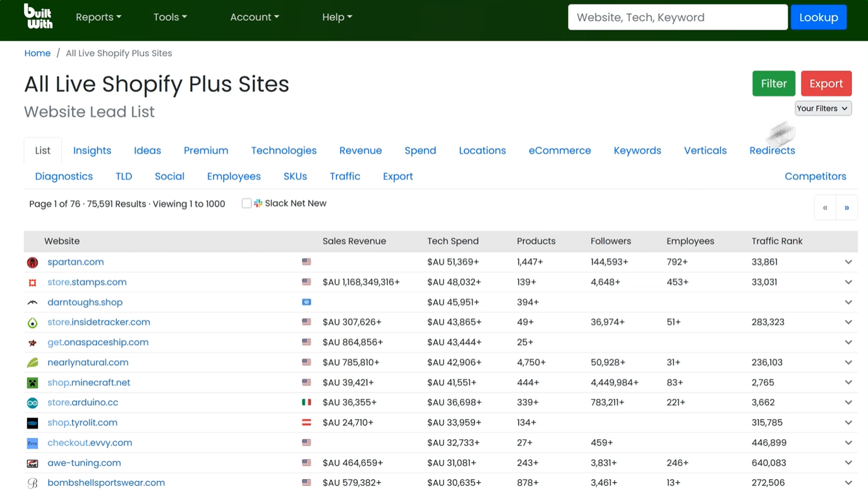Click the "4,449,984+" followers value
Screen dimensions: 868x491
pos(615,382)
